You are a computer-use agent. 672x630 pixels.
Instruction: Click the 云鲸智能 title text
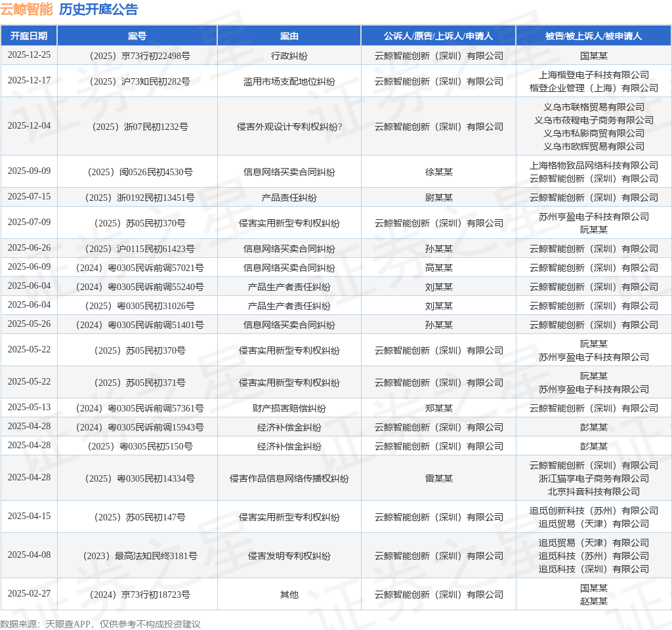[x=26, y=9]
